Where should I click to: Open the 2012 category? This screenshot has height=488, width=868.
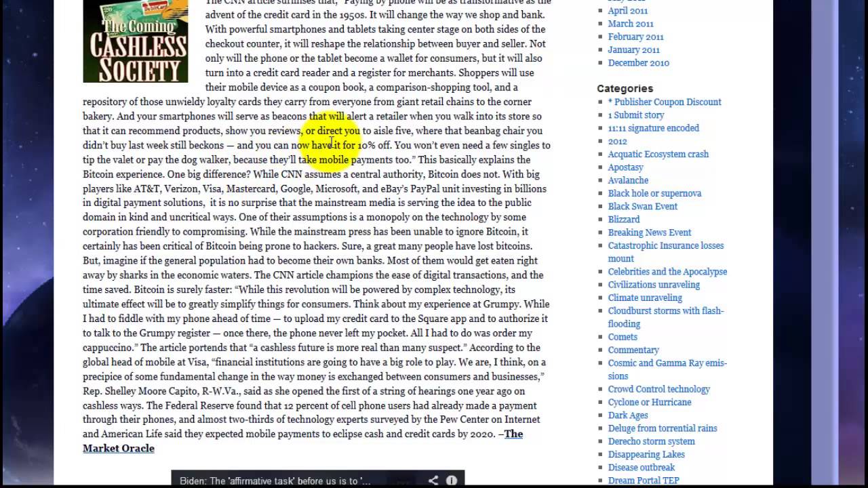pos(617,141)
